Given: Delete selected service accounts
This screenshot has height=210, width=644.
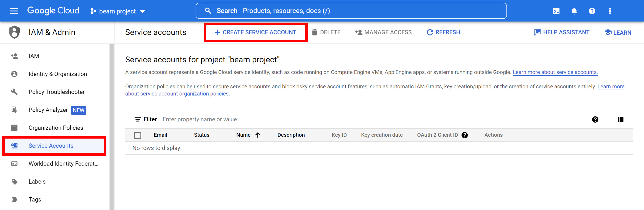Looking at the screenshot, I should [x=327, y=32].
